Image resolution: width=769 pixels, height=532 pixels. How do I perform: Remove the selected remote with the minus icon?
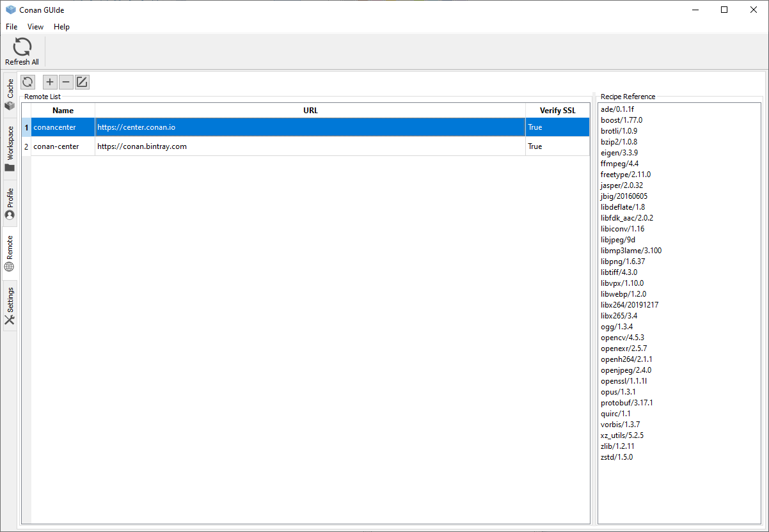click(x=66, y=82)
